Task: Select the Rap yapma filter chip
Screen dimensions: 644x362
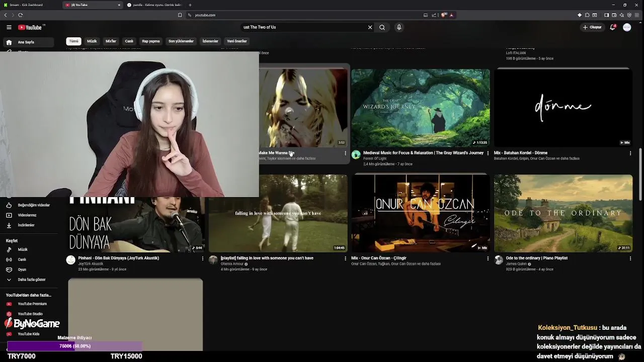Action: [150, 41]
